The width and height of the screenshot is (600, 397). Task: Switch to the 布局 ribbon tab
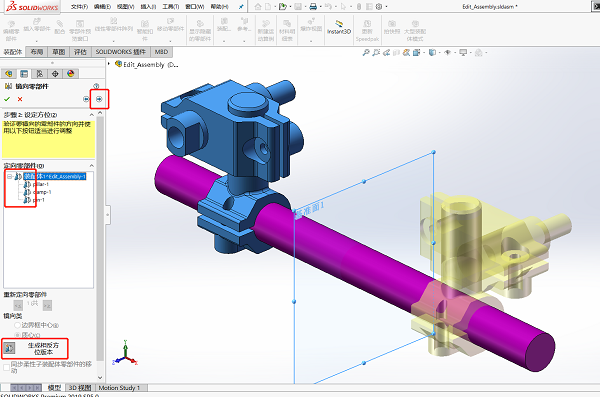coord(37,52)
